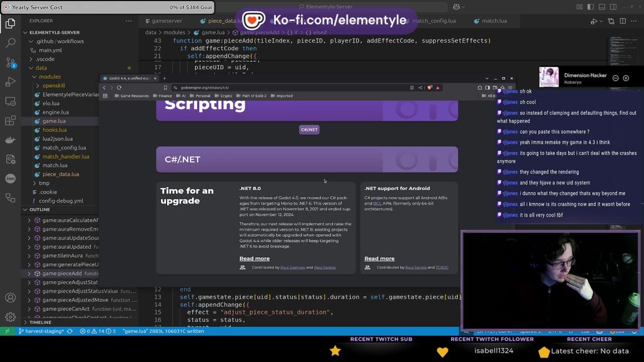Open engine.lua in the explorer
Screen dimensions: 644x362
coord(55,112)
